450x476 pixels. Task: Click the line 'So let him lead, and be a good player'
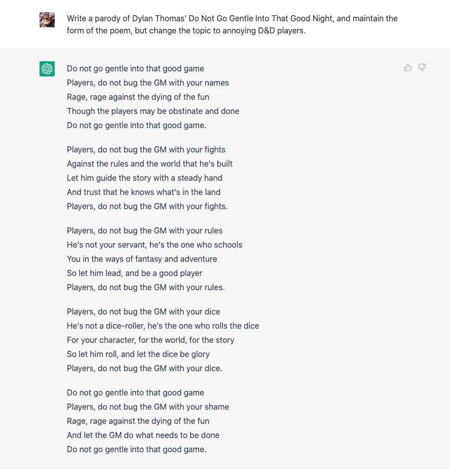pos(135,273)
